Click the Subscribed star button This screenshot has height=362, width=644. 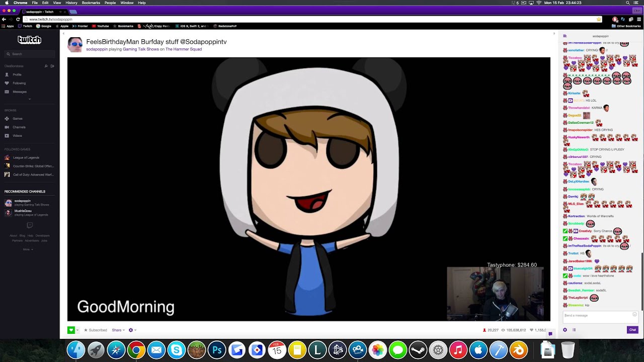tap(96, 330)
